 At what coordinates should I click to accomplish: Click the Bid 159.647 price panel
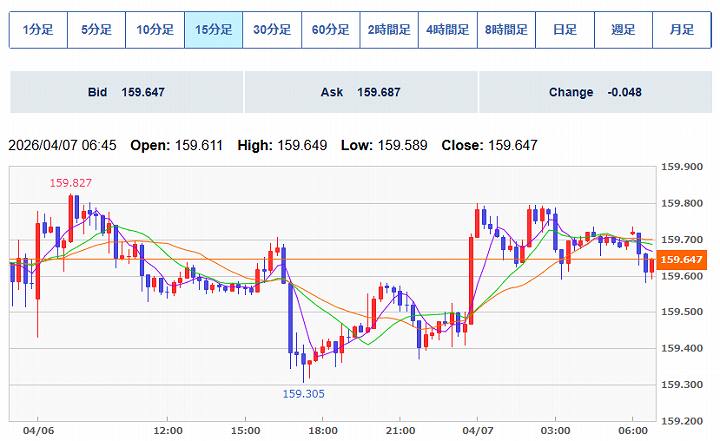(x=126, y=92)
